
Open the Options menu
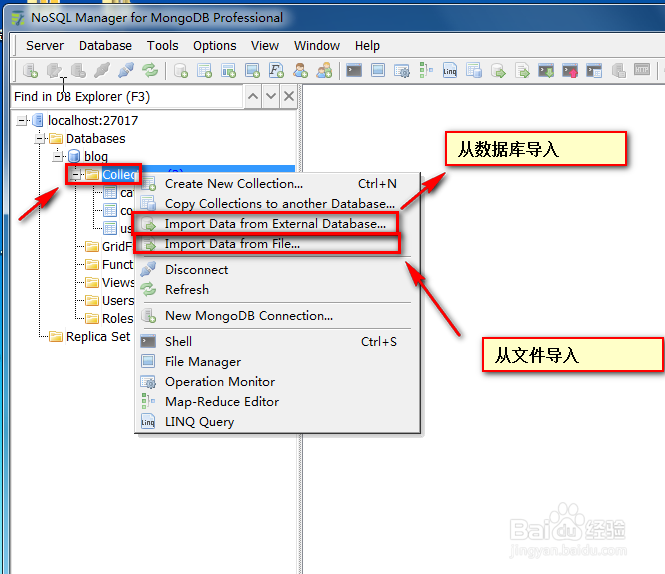(215, 45)
